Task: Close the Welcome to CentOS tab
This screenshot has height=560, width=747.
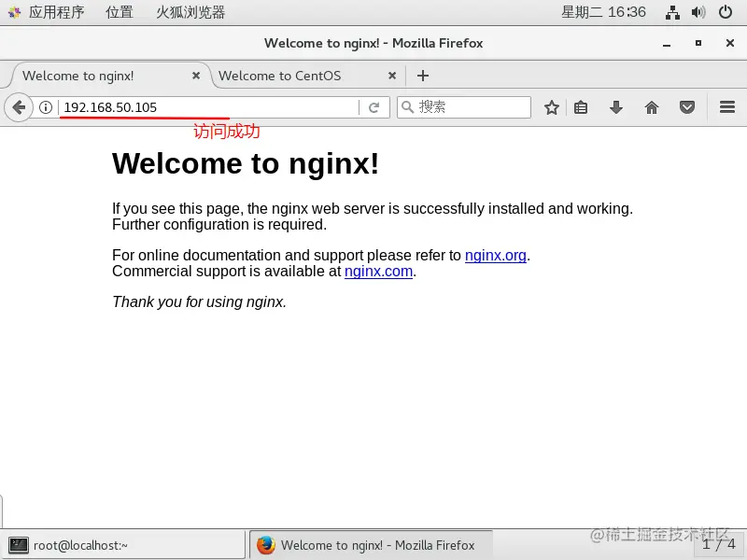Action: point(391,76)
